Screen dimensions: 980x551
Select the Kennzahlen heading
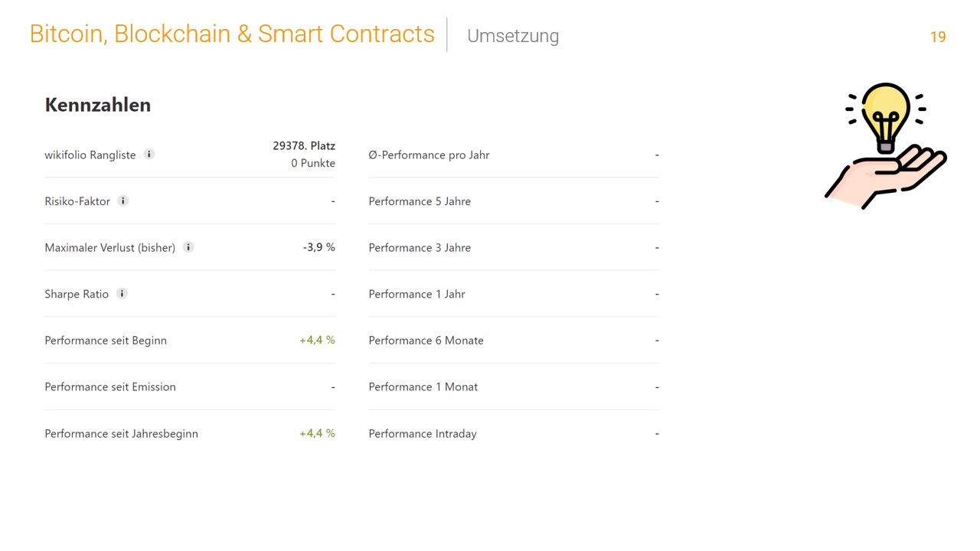(98, 105)
